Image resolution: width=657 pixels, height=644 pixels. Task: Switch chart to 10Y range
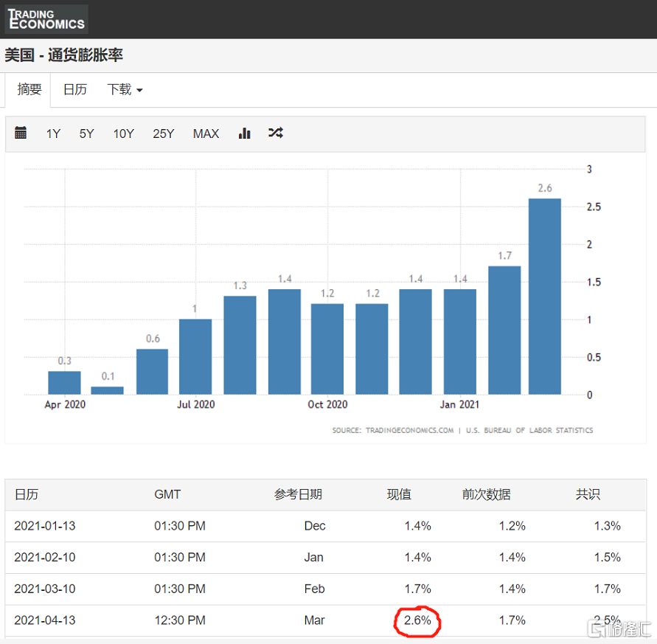(123, 134)
